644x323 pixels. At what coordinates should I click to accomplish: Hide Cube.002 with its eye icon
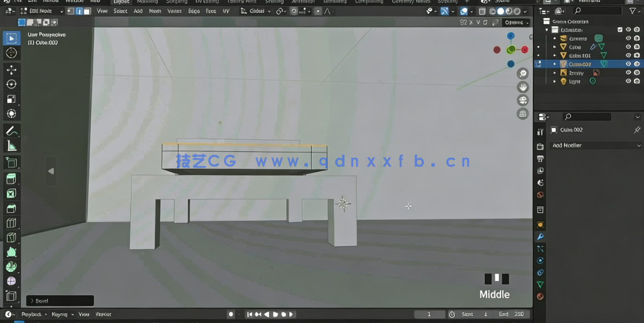click(x=628, y=64)
